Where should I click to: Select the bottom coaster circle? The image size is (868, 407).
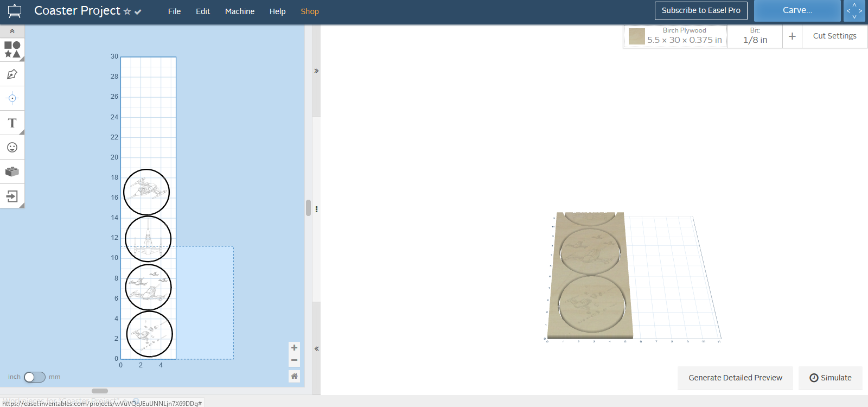pyautogui.click(x=149, y=334)
